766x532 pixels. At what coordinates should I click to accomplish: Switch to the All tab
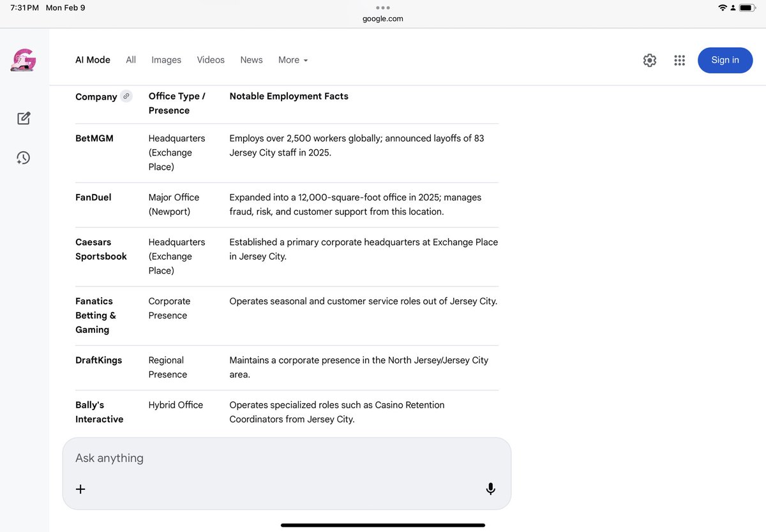131,60
